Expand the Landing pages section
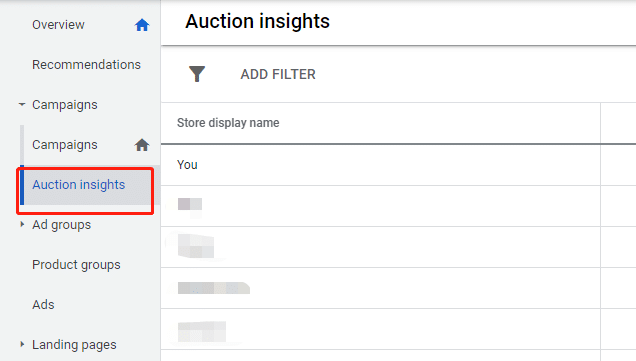 [22, 344]
